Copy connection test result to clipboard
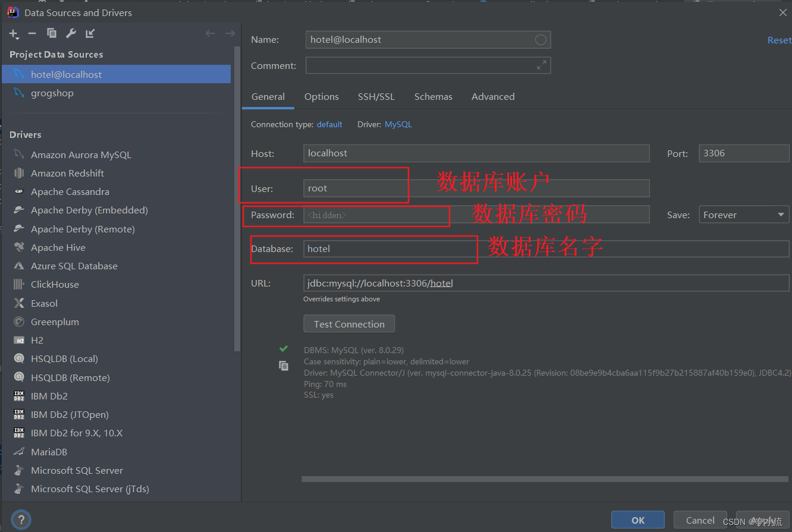Screen dimensions: 792x532 (x=284, y=366)
